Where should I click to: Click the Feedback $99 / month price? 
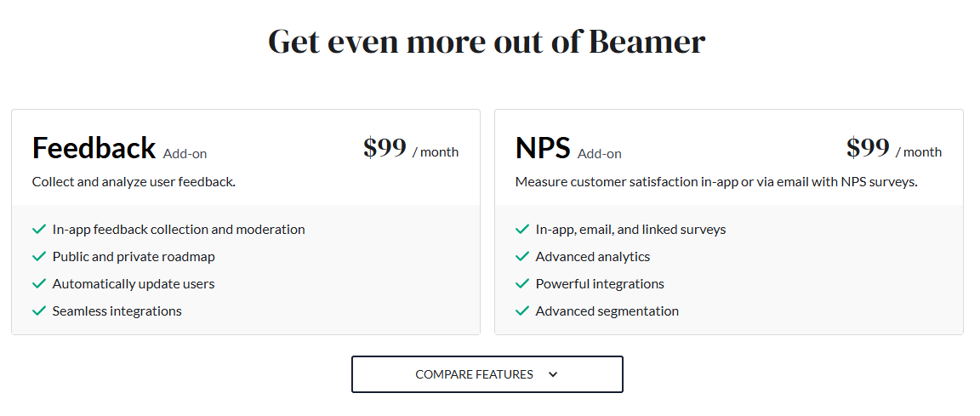(x=411, y=149)
